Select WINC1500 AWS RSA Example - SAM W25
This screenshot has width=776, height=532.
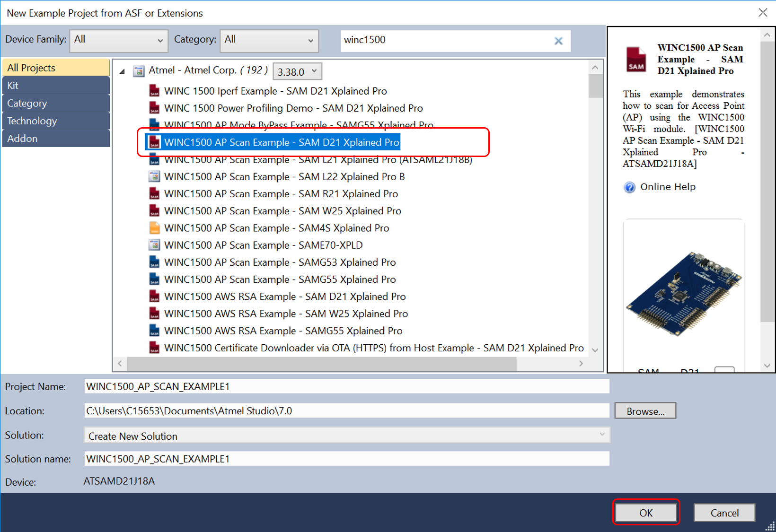click(286, 314)
